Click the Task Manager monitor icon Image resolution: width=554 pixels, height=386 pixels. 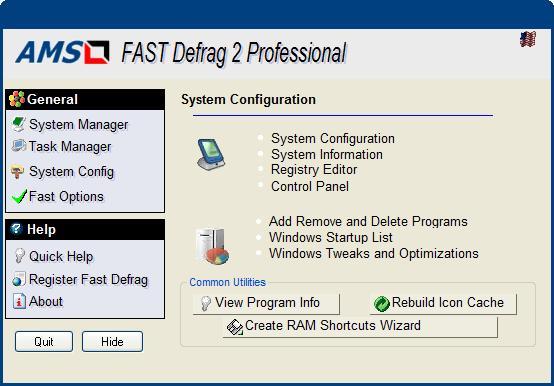18,146
